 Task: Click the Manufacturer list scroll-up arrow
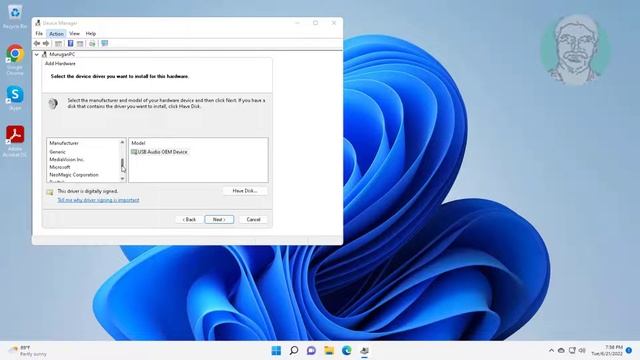click(122, 142)
